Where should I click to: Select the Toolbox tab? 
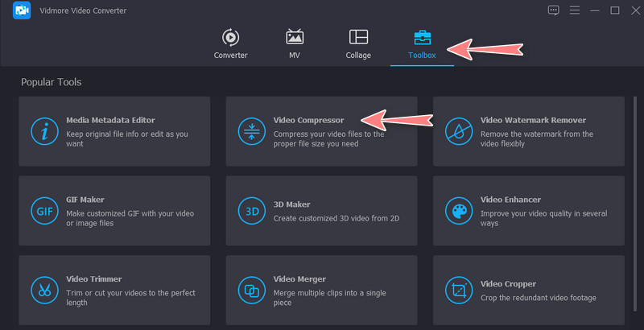pyautogui.click(x=422, y=43)
